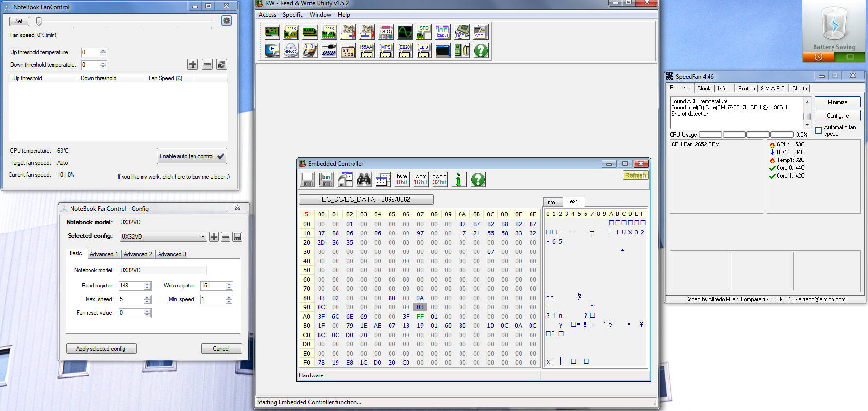868x411 pixels.
Task: Switch to word 16bit view
Action: point(421,179)
